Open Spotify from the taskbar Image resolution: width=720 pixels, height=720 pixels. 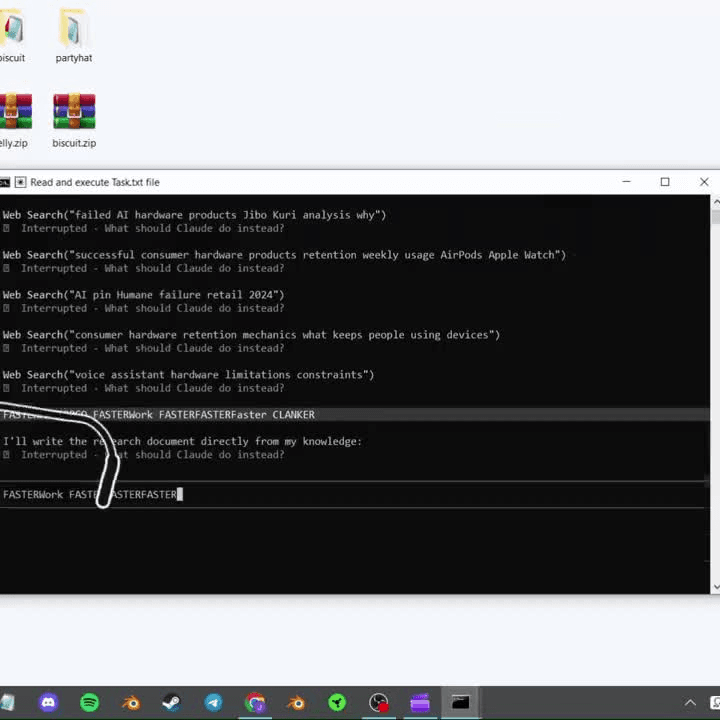(x=89, y=703)
